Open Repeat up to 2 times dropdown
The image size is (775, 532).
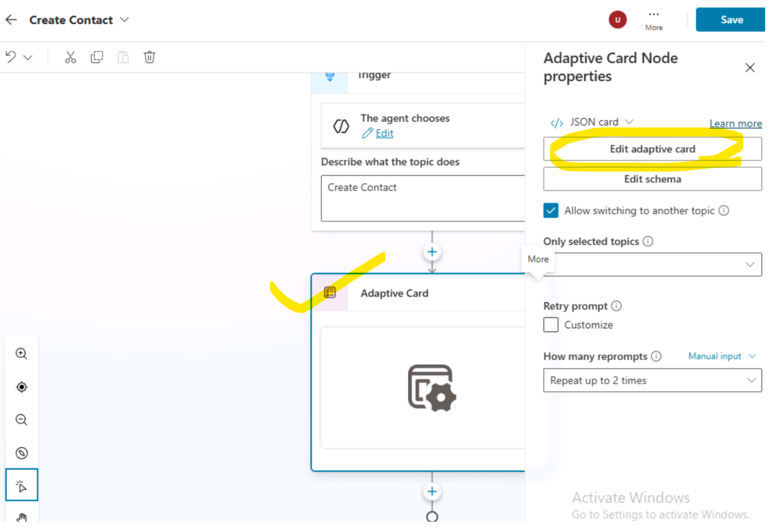[652, 381]
